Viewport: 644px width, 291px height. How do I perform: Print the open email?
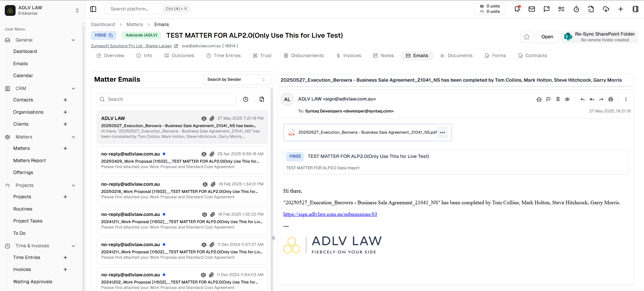pyautogui.click(x=611, y=99)
